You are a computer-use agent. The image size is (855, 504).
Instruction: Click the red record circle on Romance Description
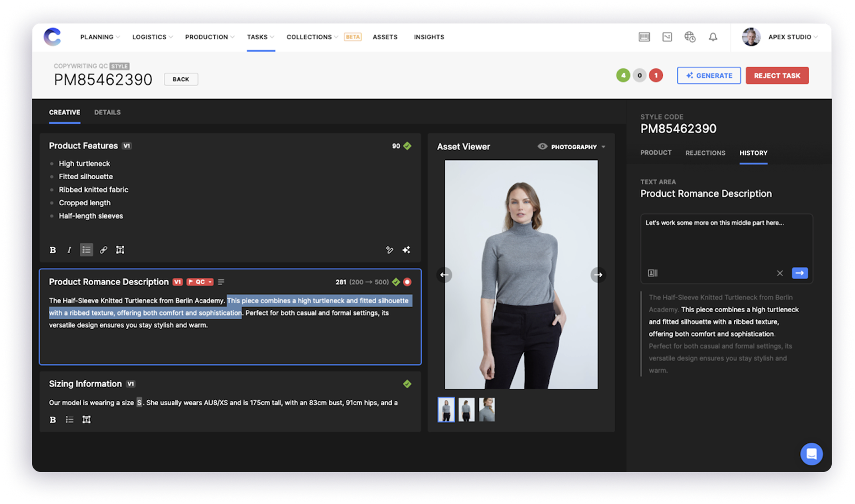click(x=408, y=282)
